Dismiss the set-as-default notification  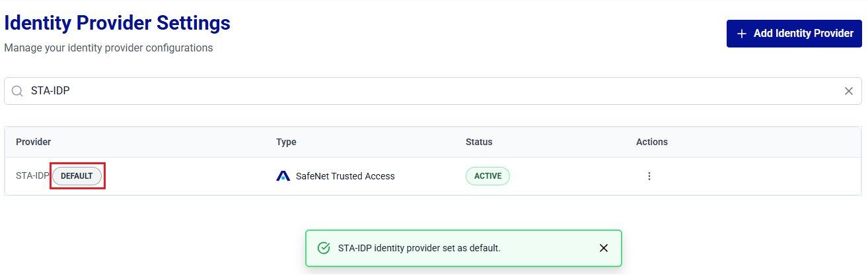pos(603,248)
